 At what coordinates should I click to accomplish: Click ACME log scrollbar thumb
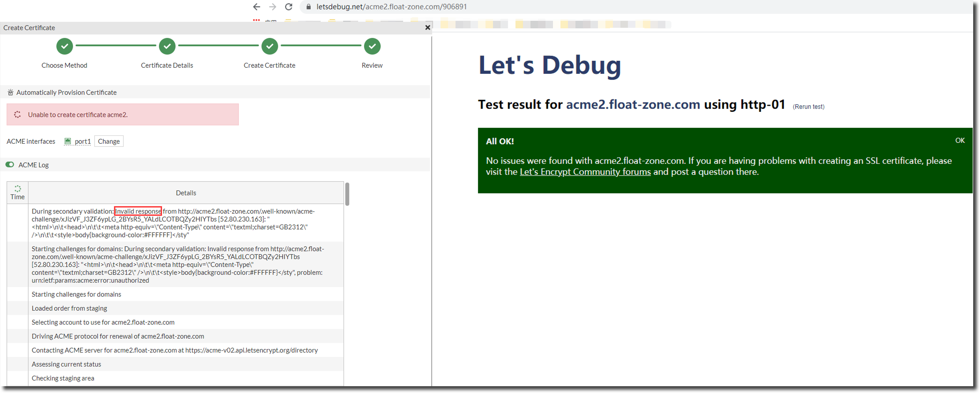(x=347, y=194)
